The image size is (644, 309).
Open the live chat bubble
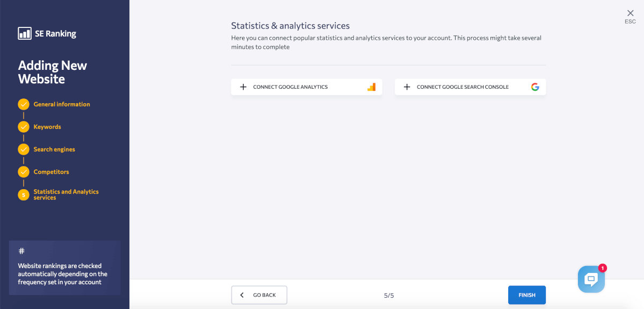(x=591, y=278)
